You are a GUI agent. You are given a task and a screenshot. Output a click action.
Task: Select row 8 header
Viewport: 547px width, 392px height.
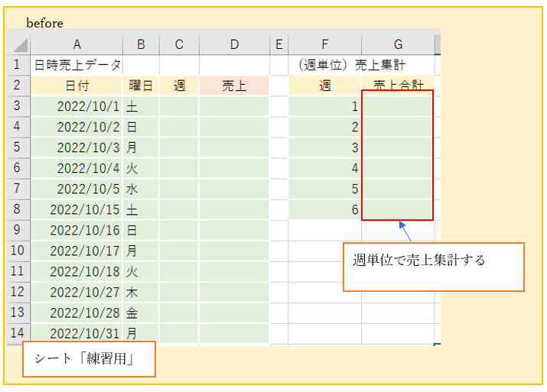pos(18,209)
